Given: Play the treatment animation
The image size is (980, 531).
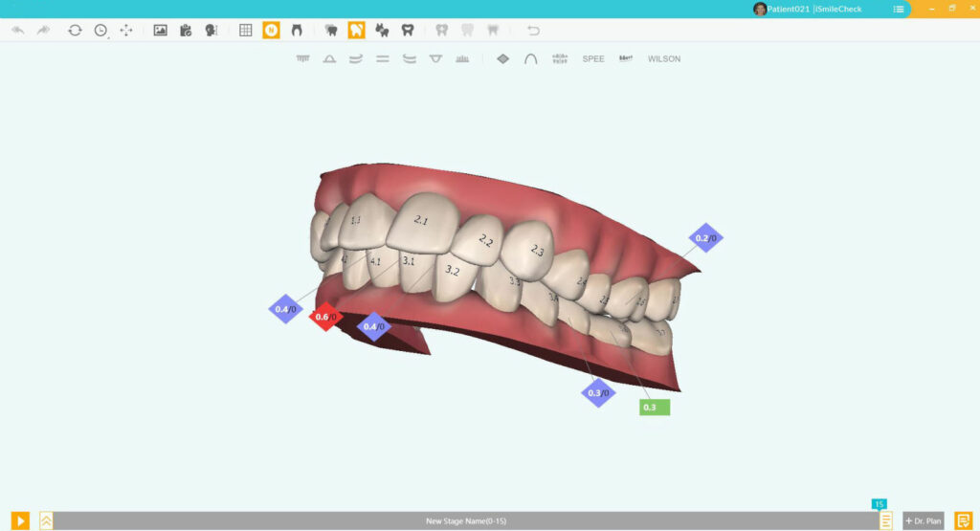Looking at the screenshot, I should point(20,520).
